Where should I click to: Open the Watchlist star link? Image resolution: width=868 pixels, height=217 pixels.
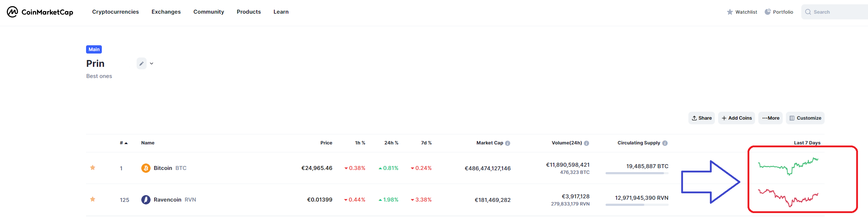(742, 12)
